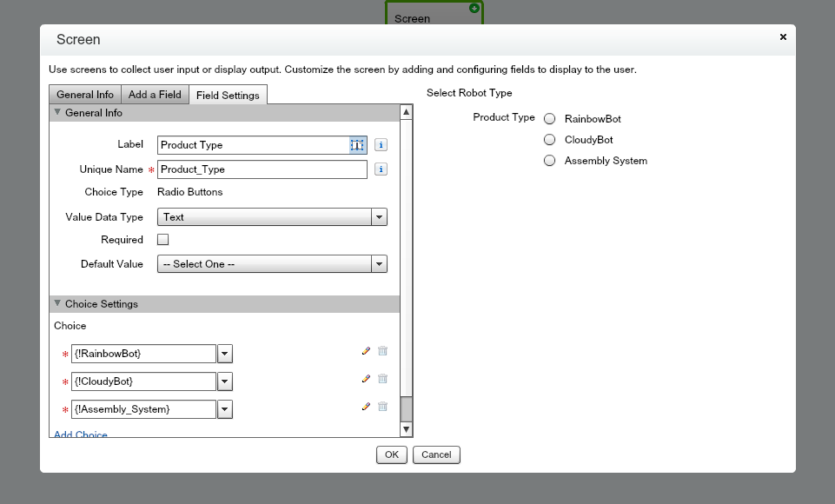Click the settings panel scrollbar down arrow
Viewport: 835px width, 504px height.
[407, 429]
